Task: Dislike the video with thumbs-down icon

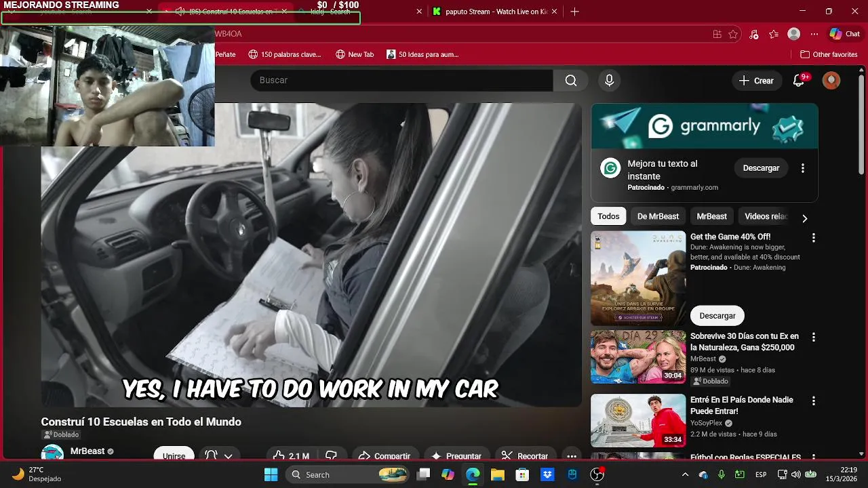Action: pos(331,456)
